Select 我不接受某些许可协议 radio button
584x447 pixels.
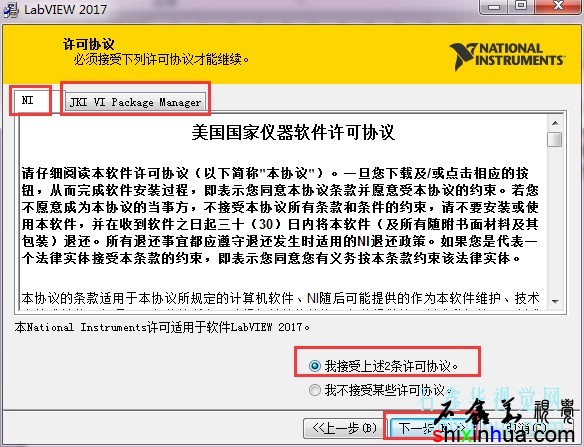(x=315, y=390)
